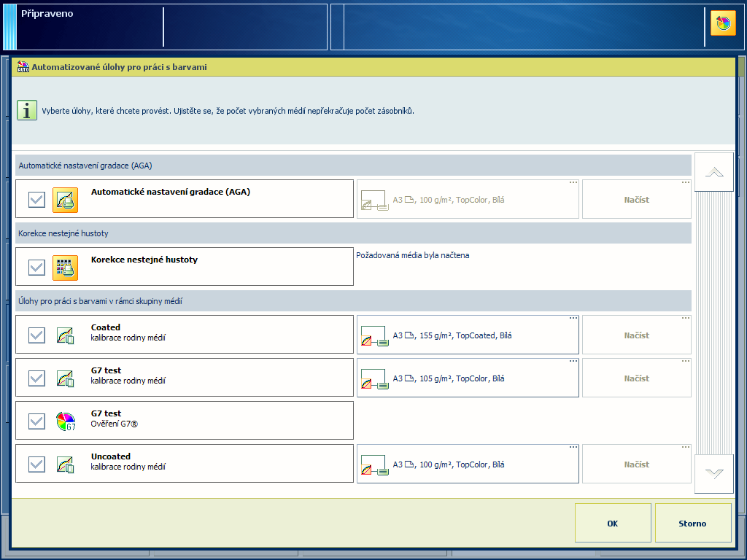Viewport: 747px width, 560px height.
Task: Click the dialog title Automatizované úlohy pro práci s barvami
Action: pos(119,67)
